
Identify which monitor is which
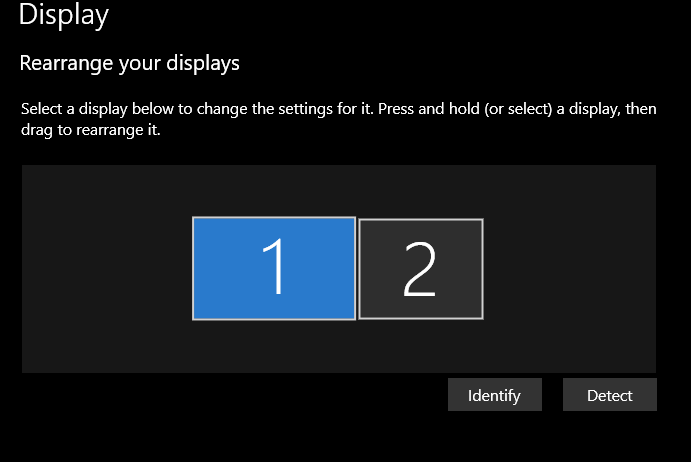click(x=494, y=395)
